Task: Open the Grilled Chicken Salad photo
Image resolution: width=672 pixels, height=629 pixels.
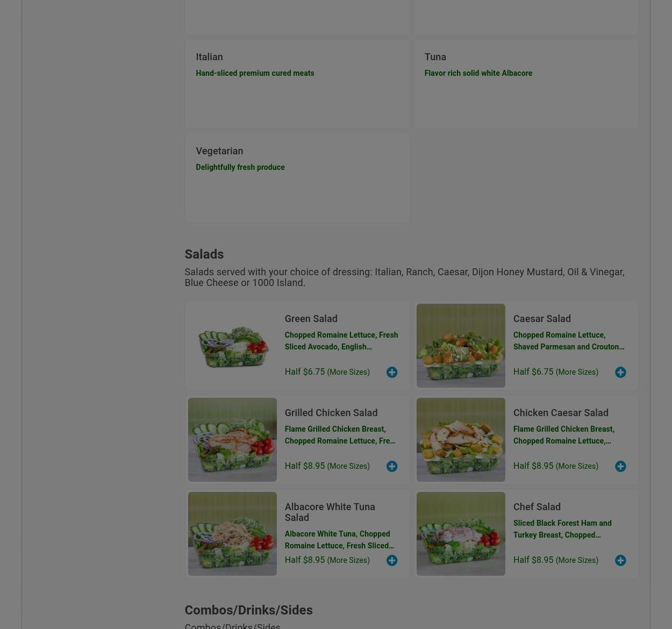Action: point(232,440)
